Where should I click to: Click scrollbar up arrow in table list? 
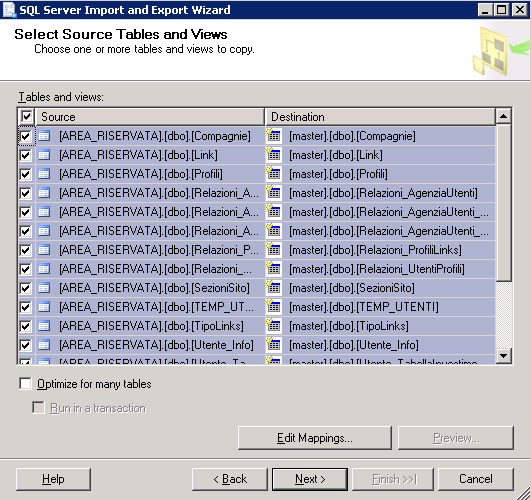[504, 117]
